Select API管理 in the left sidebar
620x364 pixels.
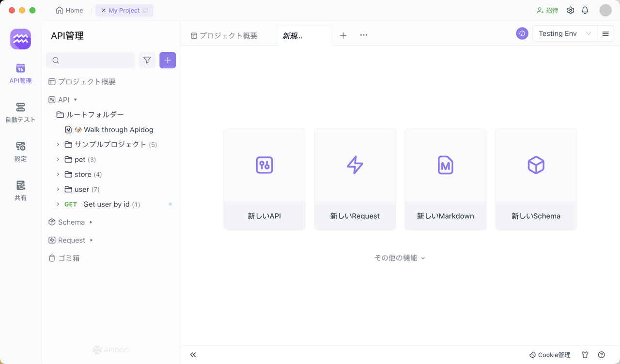tap(20, 74)
